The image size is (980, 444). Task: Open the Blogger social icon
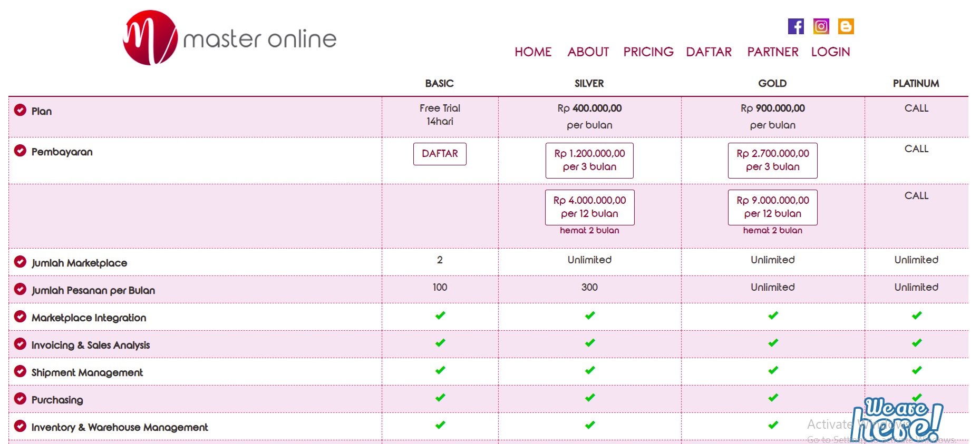(x=846, y=26)
